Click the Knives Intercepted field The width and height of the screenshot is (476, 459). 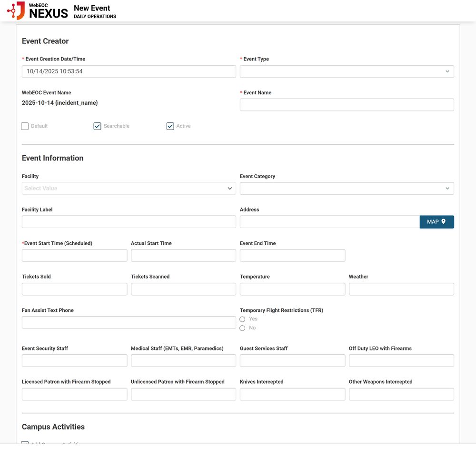[x=292, y=394]
